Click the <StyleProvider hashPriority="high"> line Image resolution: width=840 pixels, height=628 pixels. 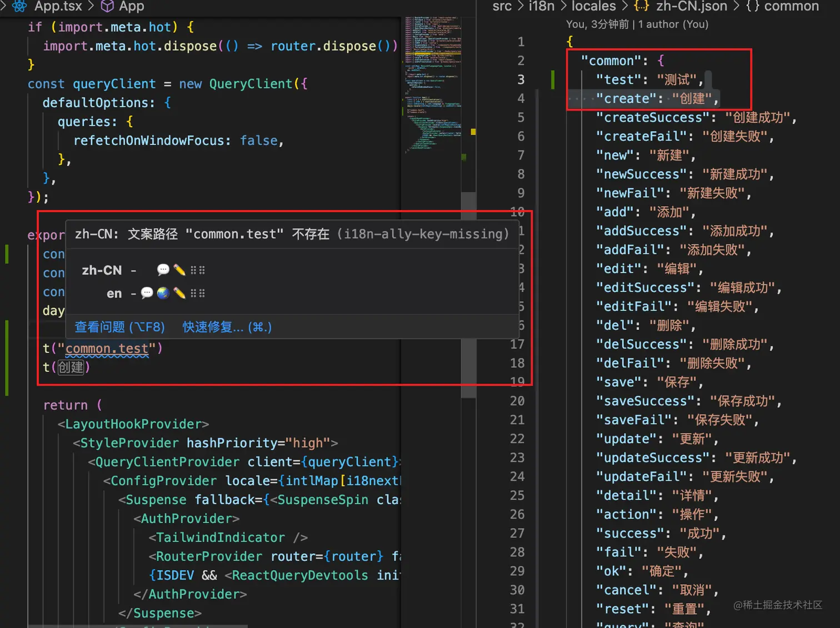coord(206,443)
